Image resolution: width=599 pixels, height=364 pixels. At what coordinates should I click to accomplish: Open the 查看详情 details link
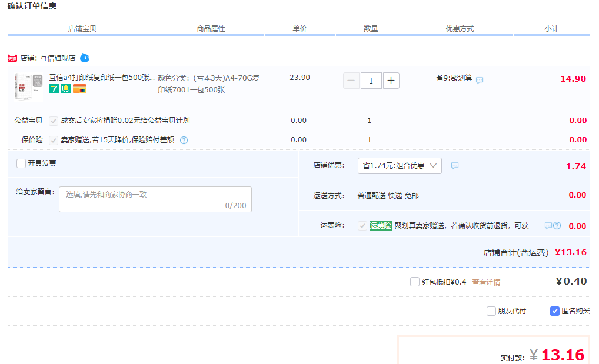[486, 282]
